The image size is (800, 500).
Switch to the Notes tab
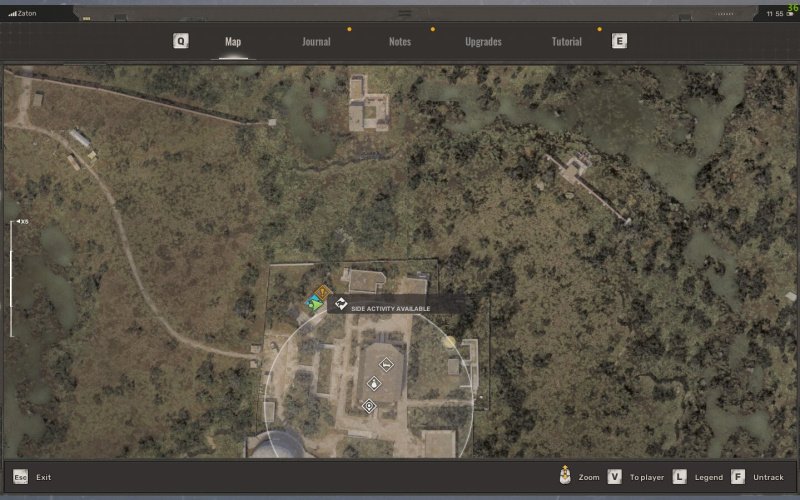pos(399,42)
